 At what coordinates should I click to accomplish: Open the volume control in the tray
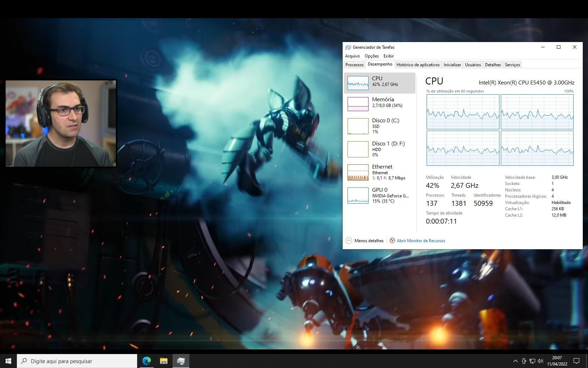point(540,361)
